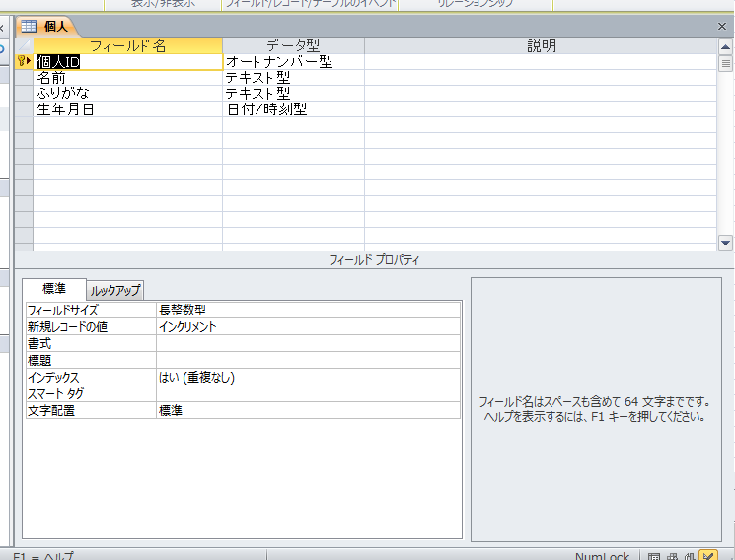Select the 個人ID field name cell

coord(127,62)
